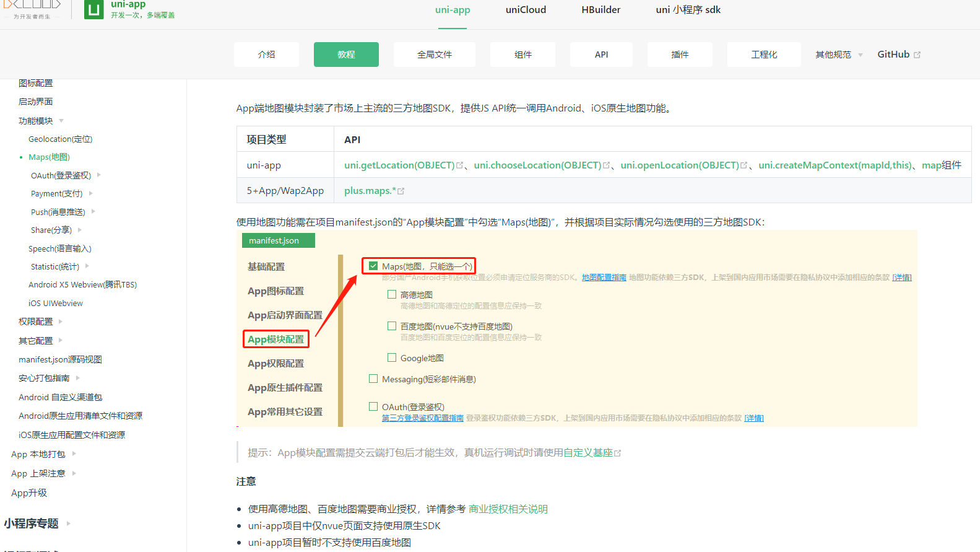Open App升级 sidebar page
This screenshot has width=980, height=552.
(29, 493)
